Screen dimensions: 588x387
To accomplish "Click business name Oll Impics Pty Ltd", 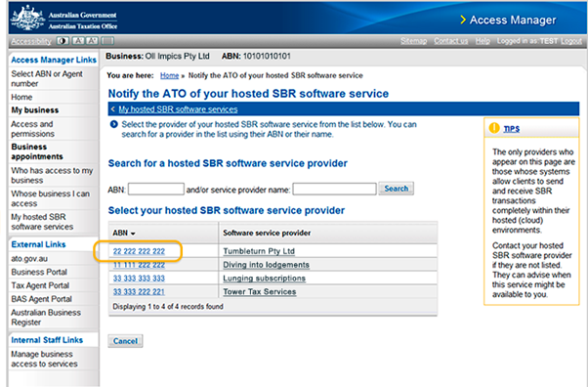I will pos(177,57).
